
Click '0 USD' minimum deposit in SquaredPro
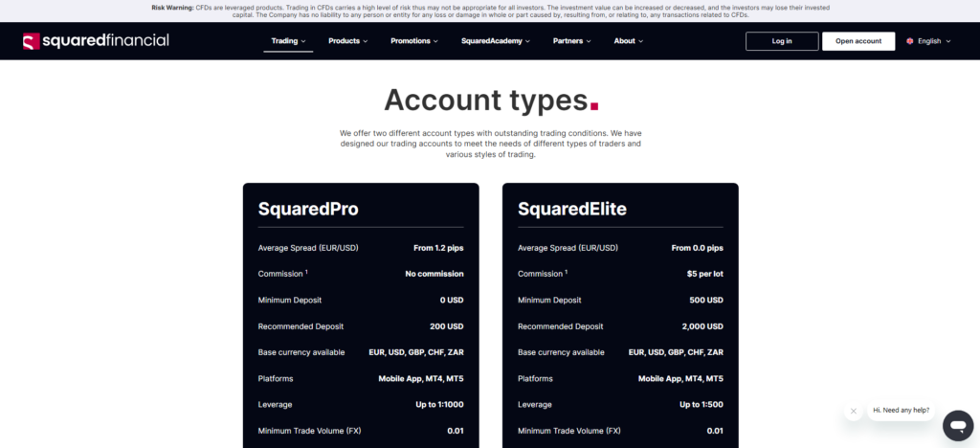[452, 300]
